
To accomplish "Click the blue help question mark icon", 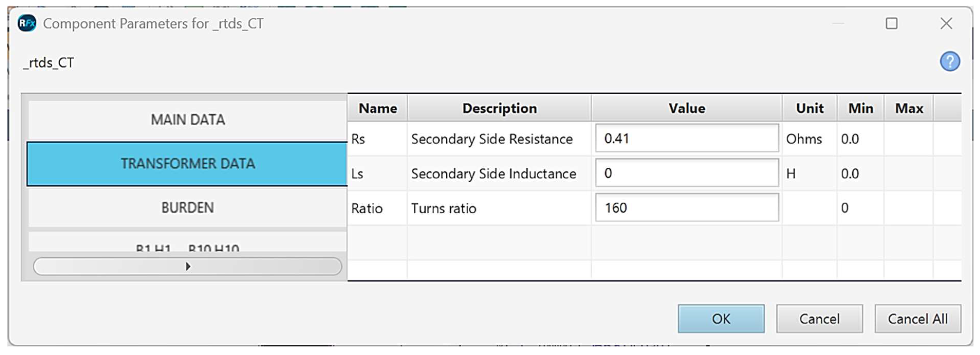I will click(950, 61).
